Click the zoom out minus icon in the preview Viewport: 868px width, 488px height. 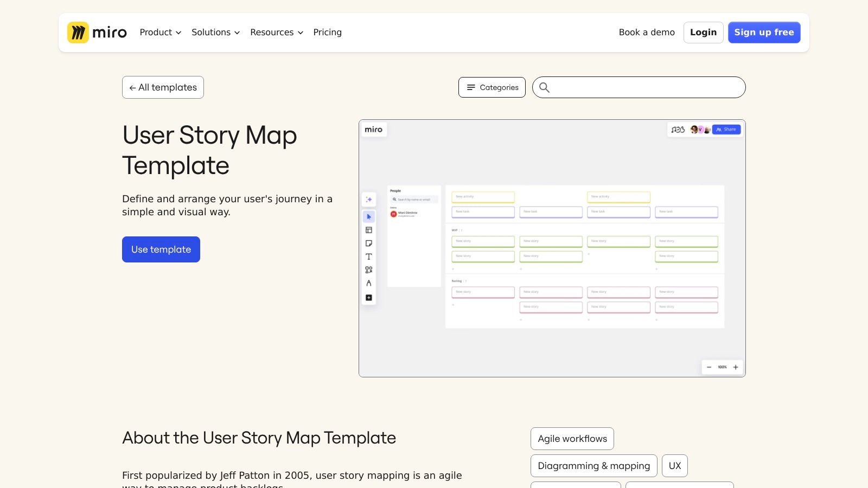click(x=709, y=367)
